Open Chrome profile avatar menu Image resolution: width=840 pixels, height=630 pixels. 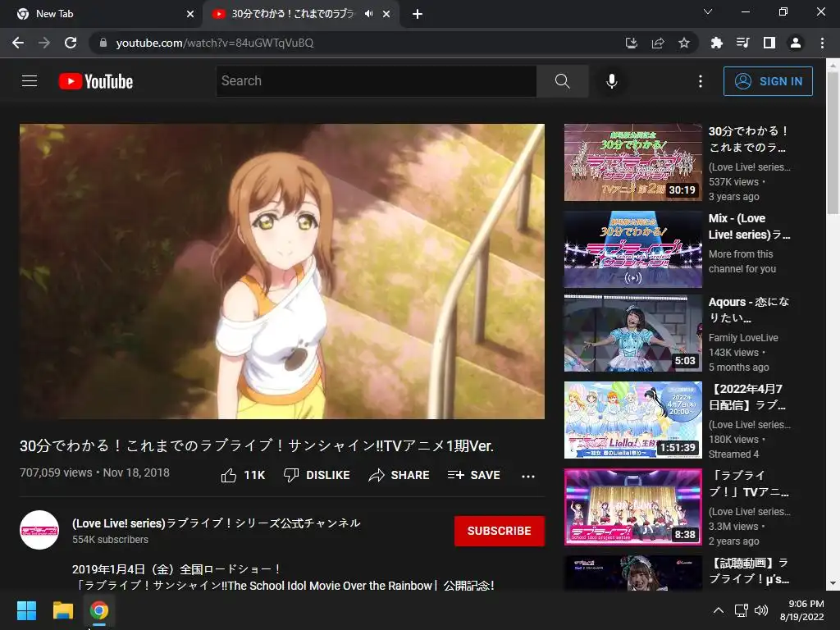[x=795, y=43]
